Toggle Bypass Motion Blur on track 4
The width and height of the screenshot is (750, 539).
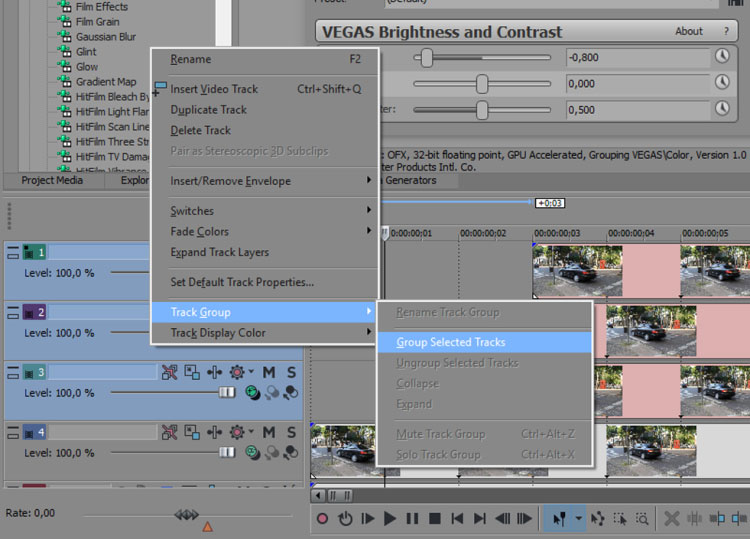point(169,432)
